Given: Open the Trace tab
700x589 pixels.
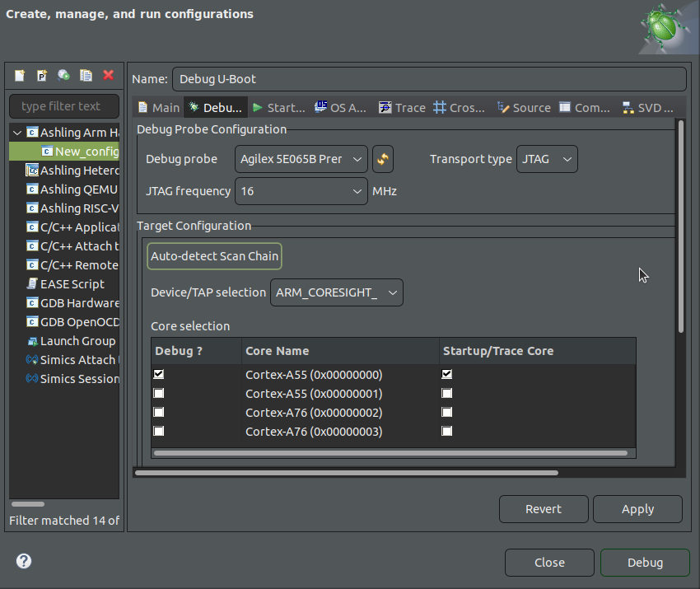Looking at the screenshot, I should click(402, 108).
